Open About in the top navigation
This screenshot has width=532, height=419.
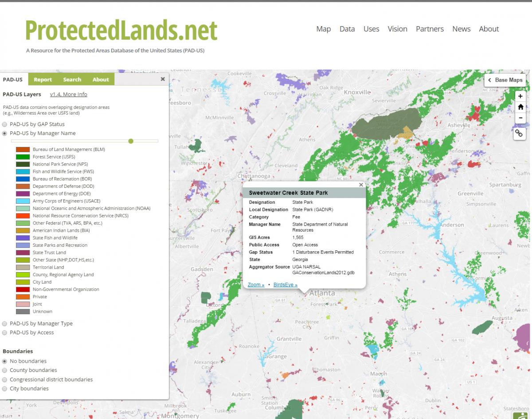click(x=489, y=29)
